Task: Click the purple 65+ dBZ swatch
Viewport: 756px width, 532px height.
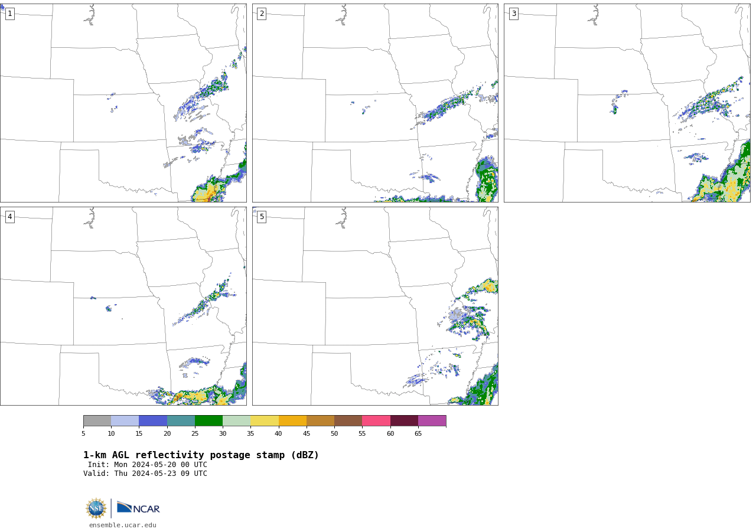Action: (x=432, y=420)
